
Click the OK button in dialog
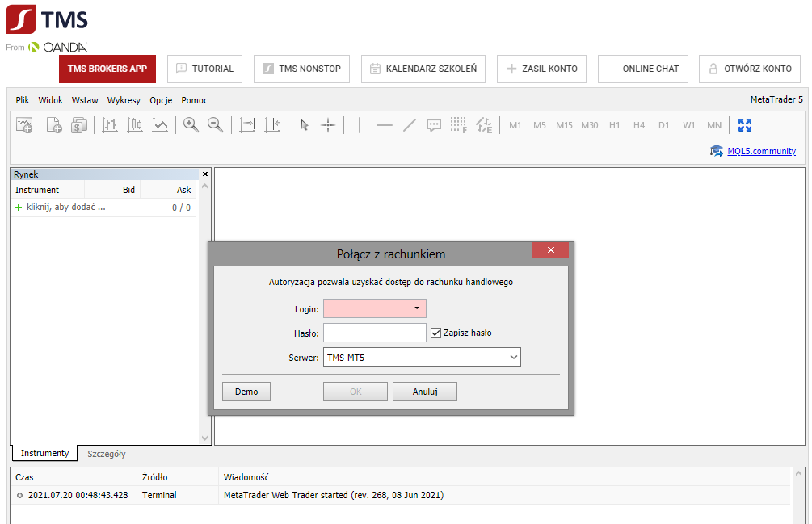(x=356, y=392)
